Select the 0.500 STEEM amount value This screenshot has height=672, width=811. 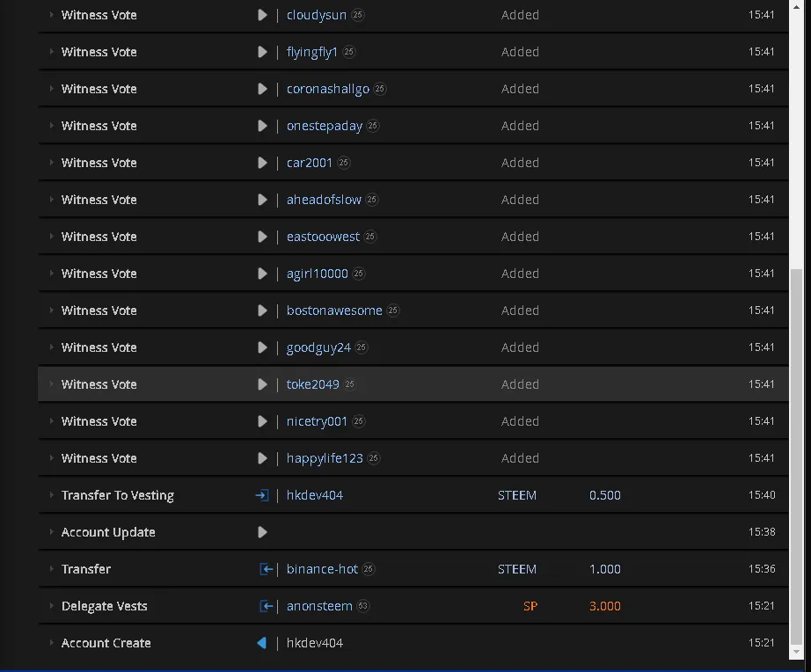pyautogui.click(x=604, y=495)
